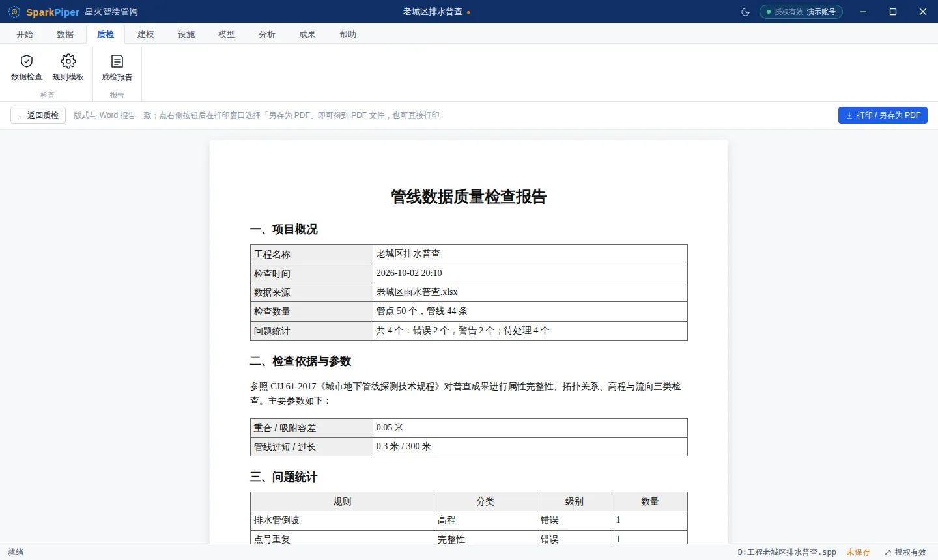Click the 级别 column header
The image size is (938, 560).
pyautogui.click(x=575, y=501)
